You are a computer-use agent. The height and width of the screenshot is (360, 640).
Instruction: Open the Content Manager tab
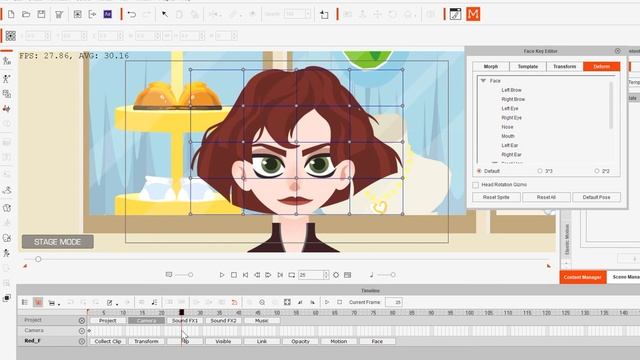tap(582, 277)
